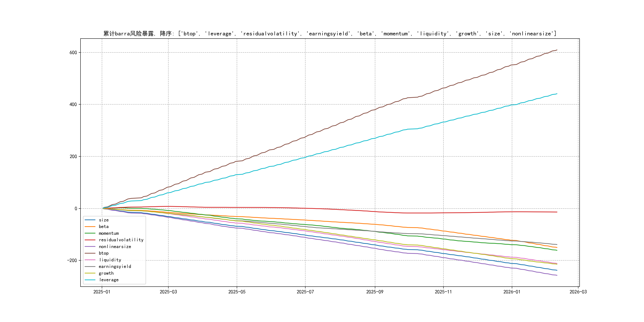Click the 0 y-axis tick label
The width and height of the screenshot is (644, 322).
click(x=76, y=209)
